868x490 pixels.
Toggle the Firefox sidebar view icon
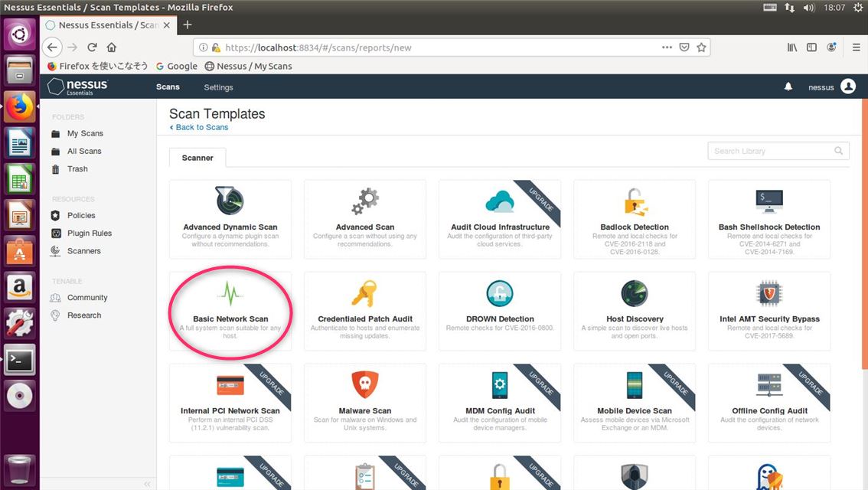pos(811,47)
